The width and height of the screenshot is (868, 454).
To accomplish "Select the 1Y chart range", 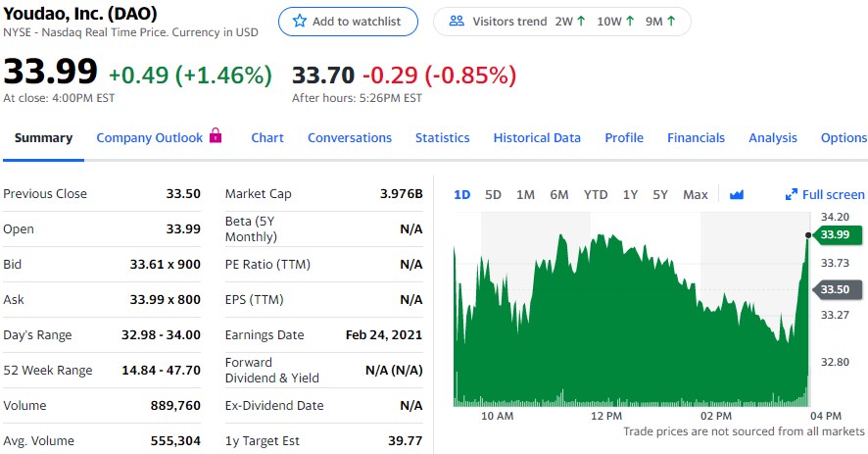I will [630, 194].
